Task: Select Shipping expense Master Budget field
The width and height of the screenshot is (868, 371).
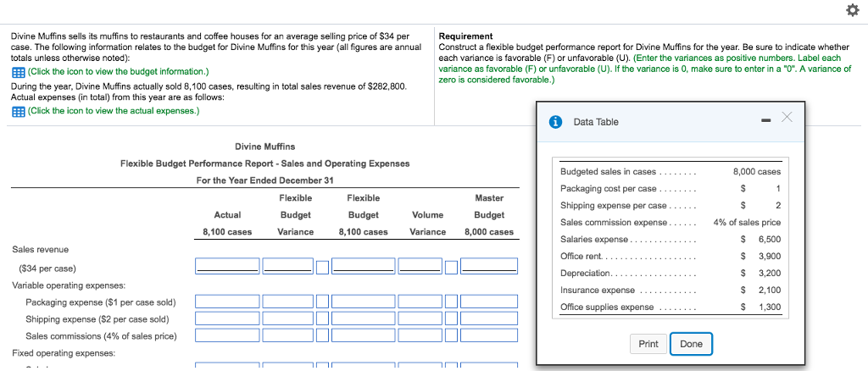Action: (x=489, y=318)
